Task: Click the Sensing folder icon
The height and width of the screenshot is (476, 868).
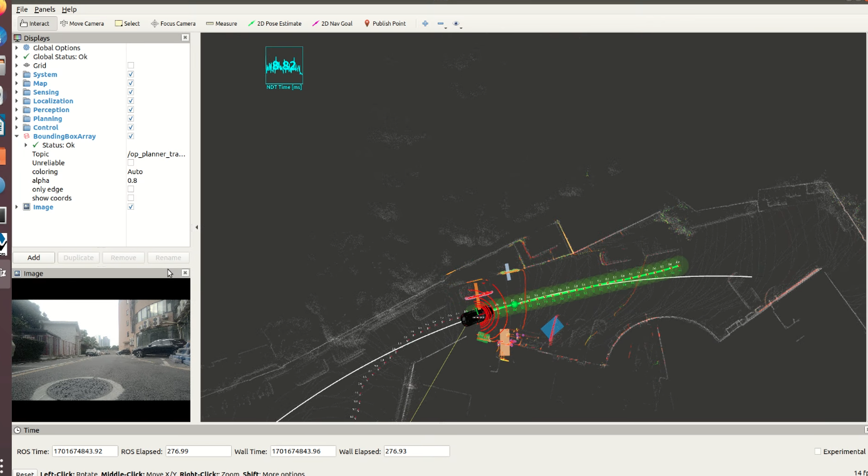Action: click(x=26, y=92)
